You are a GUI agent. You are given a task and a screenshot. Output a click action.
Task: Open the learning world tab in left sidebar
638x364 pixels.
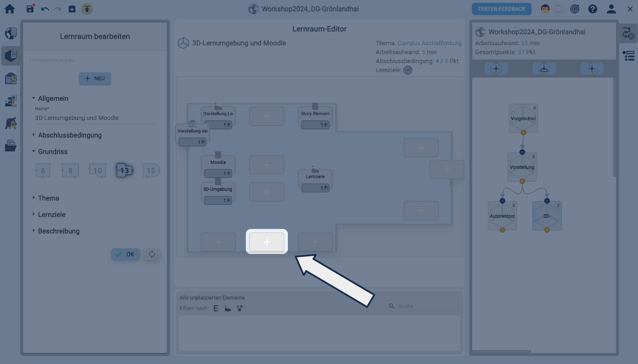(11, 33)
